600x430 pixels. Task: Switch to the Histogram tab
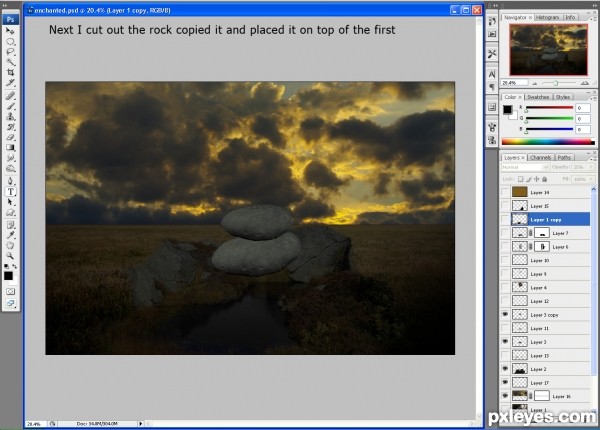click(x=547, y=18)
